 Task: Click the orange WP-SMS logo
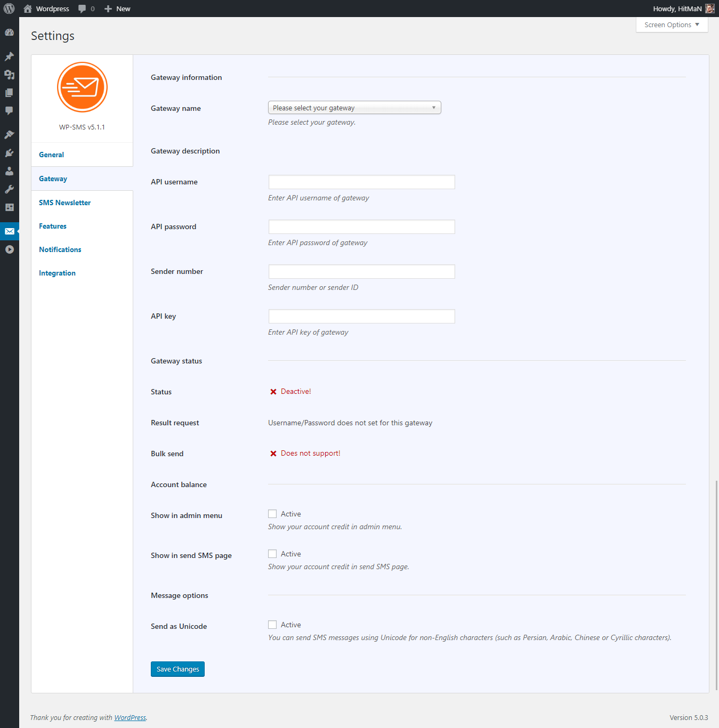[x=82, y=87]
